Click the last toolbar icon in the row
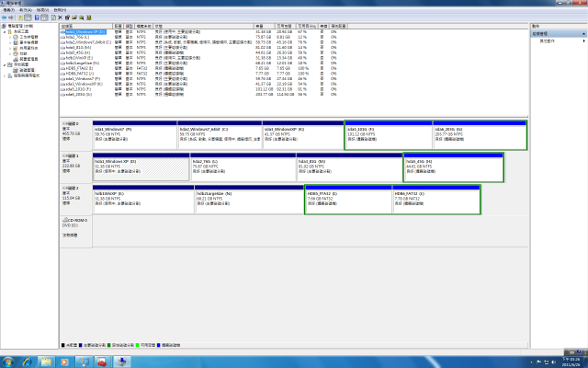The height and width of the screenshot is (368, 588). click(89, 17)
